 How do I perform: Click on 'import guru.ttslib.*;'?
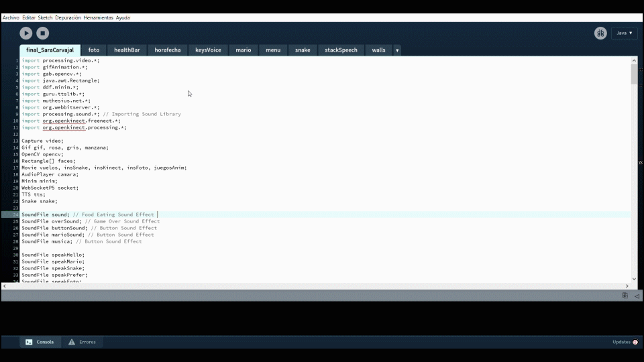(53, 94)
